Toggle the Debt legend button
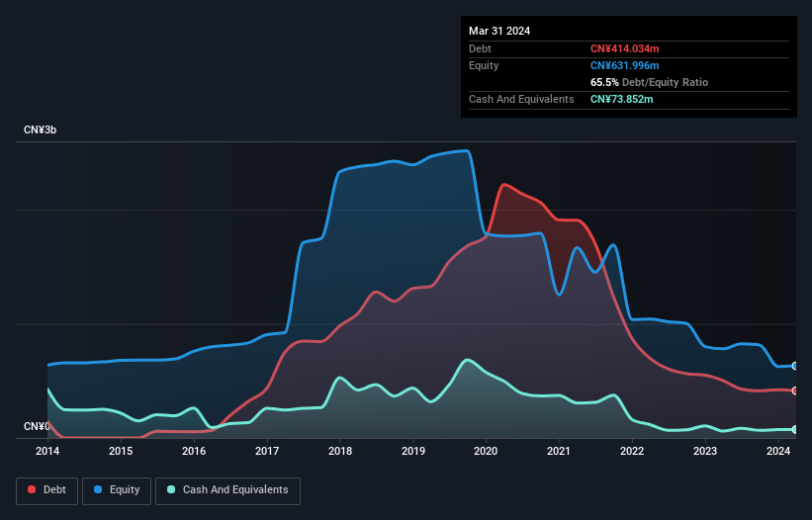This screenshot has height=520, width=812. tap(47, 490)
